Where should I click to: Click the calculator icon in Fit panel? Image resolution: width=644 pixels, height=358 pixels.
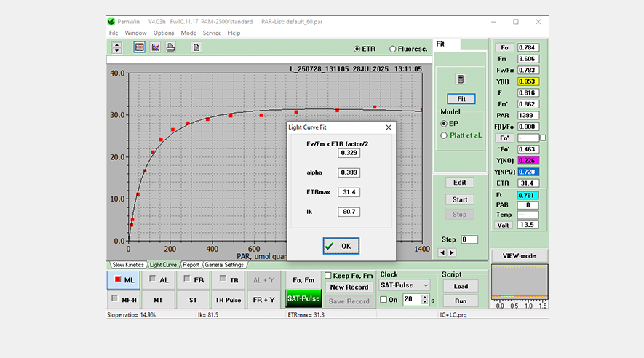click(461, 79)
